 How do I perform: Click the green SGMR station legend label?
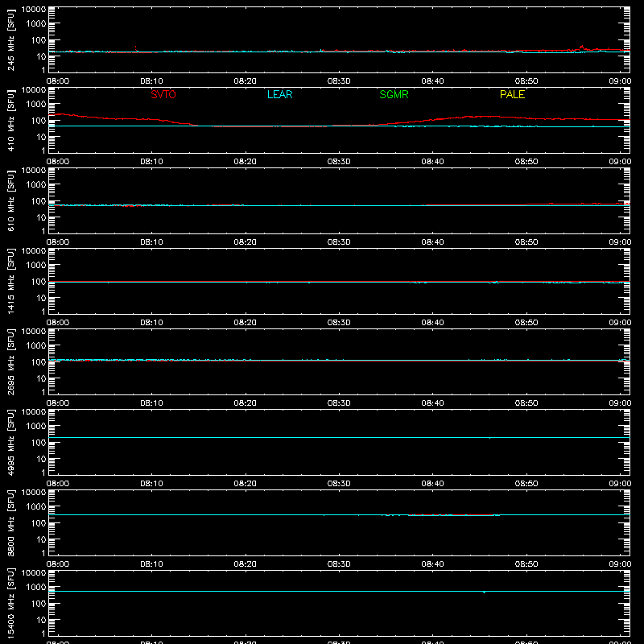pos(394,94)
